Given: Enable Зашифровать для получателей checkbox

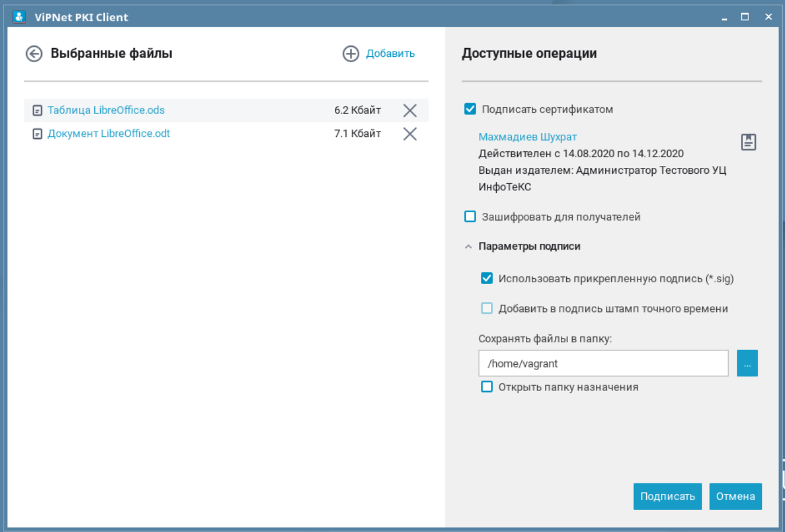Looking at the screenshot, I should [x=470, y=216].
